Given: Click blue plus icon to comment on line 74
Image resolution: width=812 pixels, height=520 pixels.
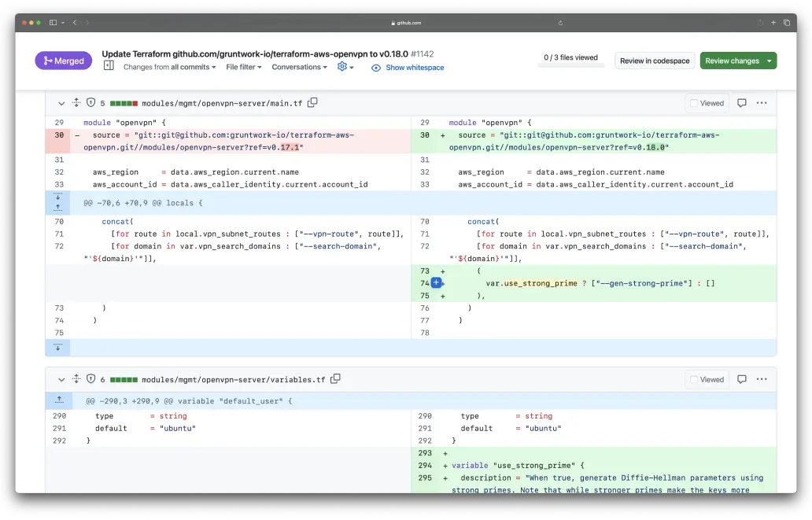Looking at the screenshot, I should pyautogui.click(x=436, y=282).
